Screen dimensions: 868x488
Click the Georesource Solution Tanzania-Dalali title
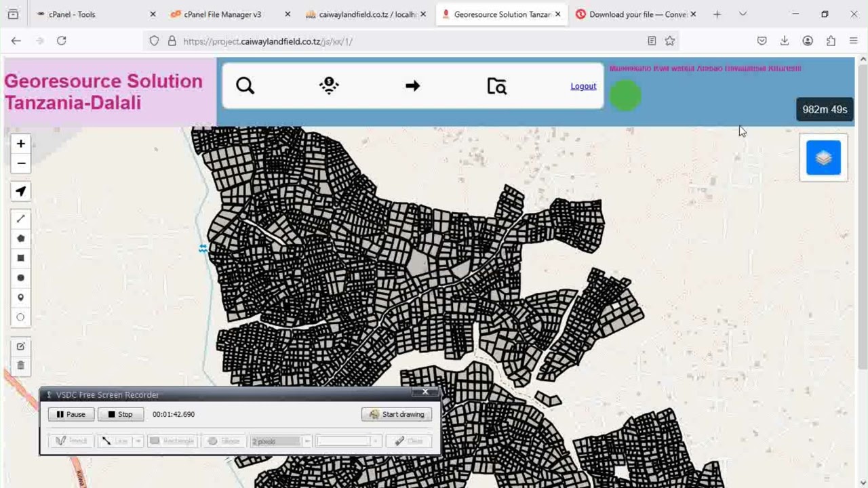click(103, 91)
